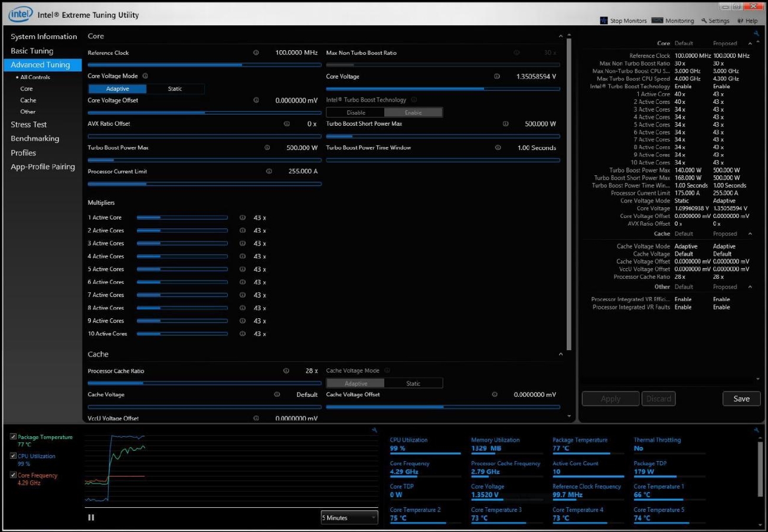Screen dimensions: 768x532
Task: Collapse the Core section in the tuning panel
Action: (560, 36)
